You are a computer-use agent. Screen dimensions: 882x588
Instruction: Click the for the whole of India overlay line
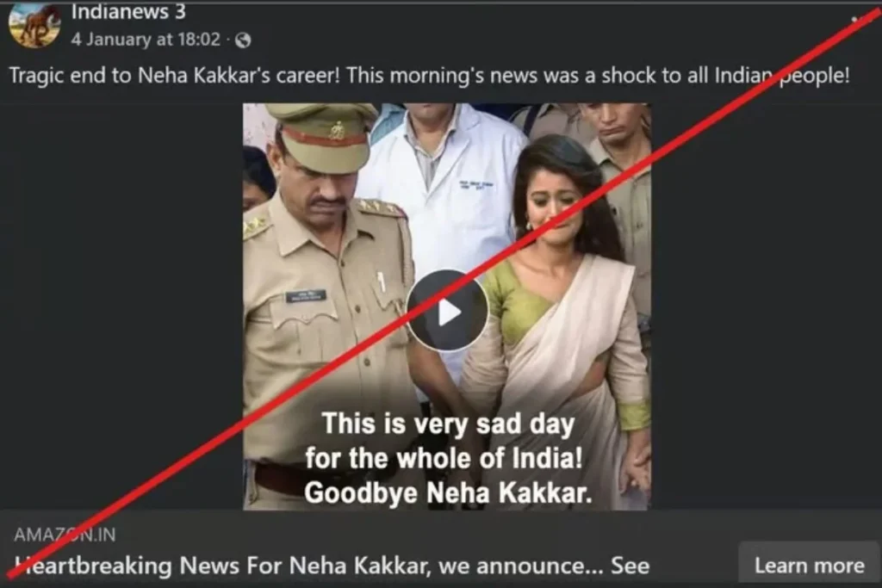click(444, 458)
